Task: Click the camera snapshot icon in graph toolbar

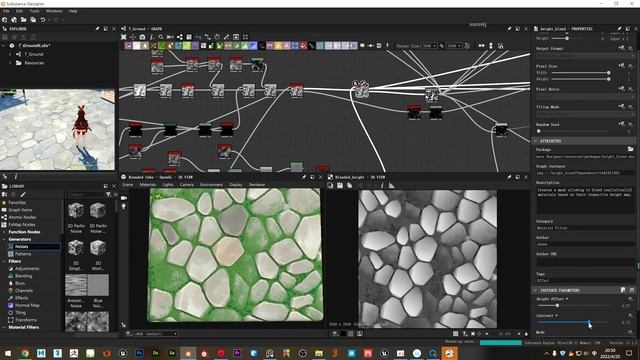Action: pyautogui.click(x=142, y=37)
